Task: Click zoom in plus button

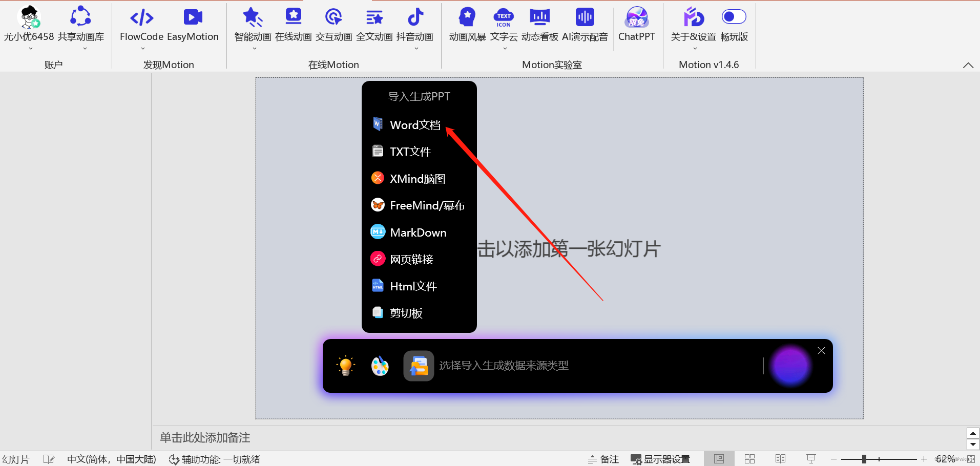Action: (x=924, y=459)
